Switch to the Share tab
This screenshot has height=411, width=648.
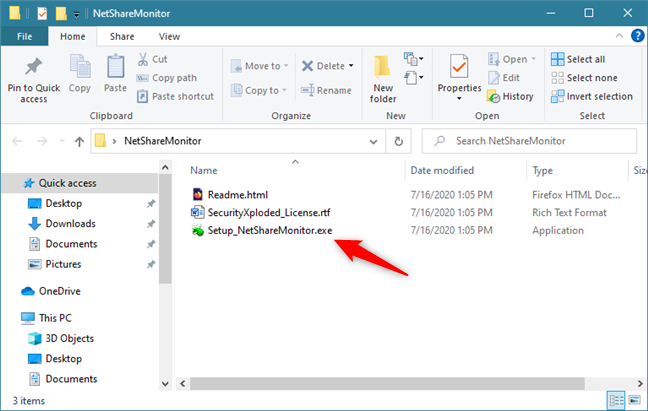(122, 36)
